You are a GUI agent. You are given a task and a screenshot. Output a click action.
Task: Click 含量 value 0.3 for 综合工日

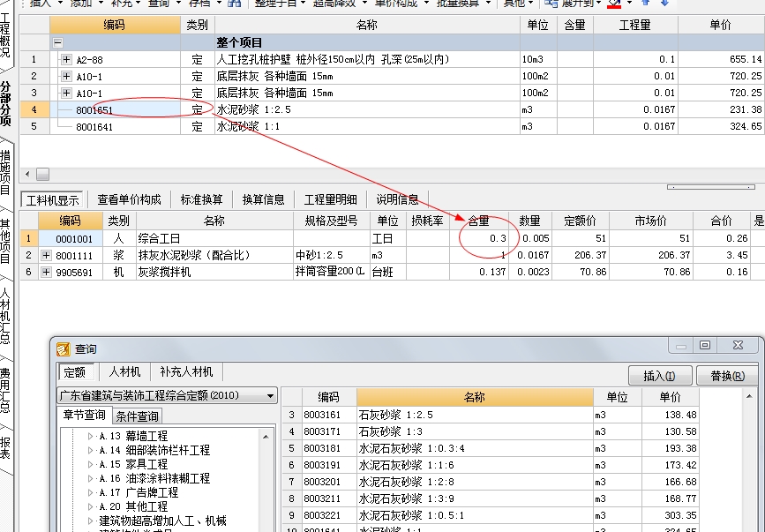[x=479, y=238]
